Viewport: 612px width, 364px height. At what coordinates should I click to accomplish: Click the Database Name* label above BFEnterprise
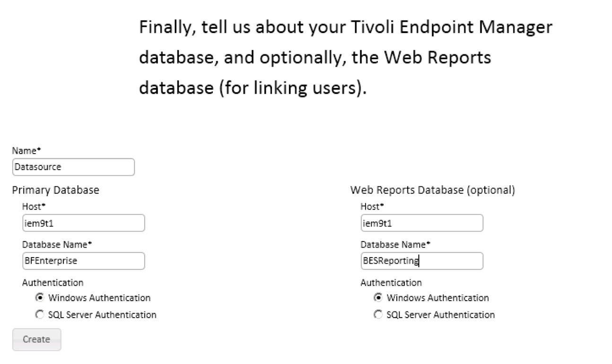(57, 245)
